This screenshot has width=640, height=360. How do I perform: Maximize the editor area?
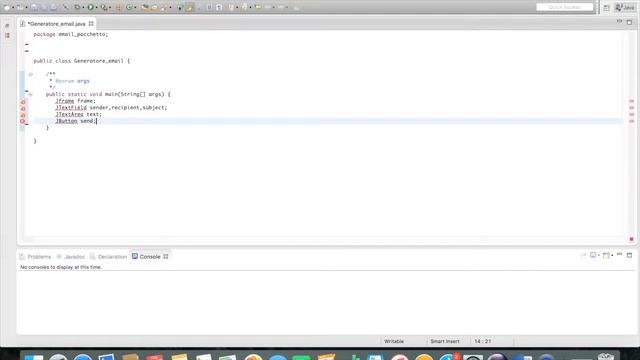[629, 22]
